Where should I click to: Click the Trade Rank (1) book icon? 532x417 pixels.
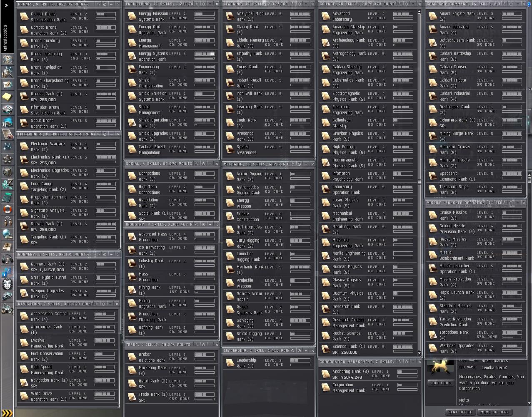(132, 397)
